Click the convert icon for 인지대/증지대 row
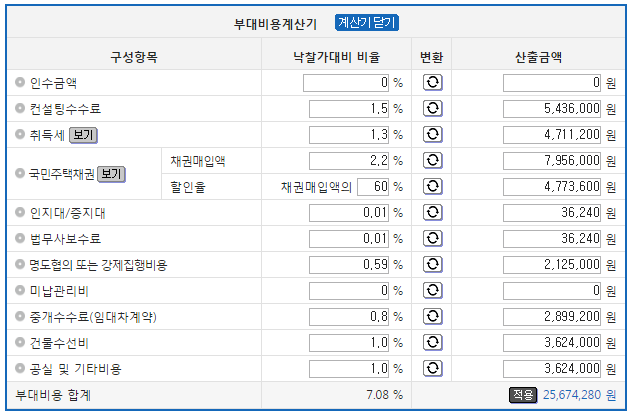 point(433,212)
